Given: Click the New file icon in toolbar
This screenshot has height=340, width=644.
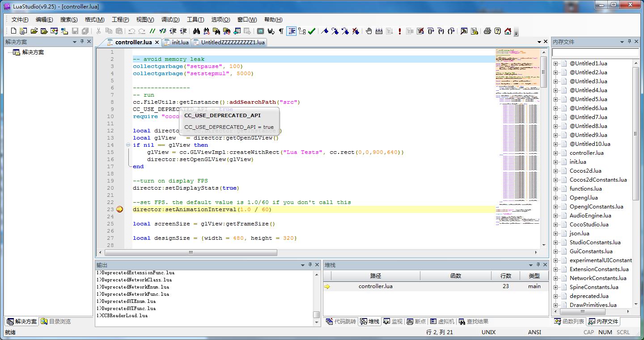Looking at the screenshot, I should (x=13, y=31).
